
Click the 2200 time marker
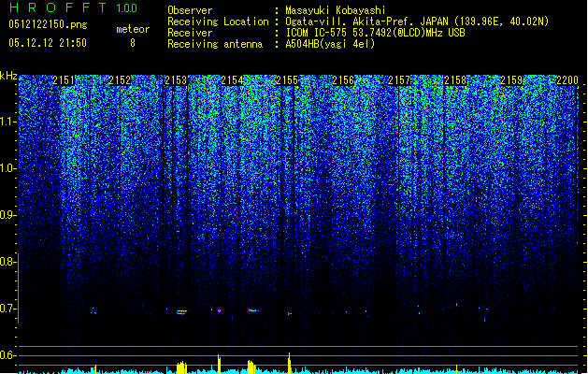pos(567,80)
